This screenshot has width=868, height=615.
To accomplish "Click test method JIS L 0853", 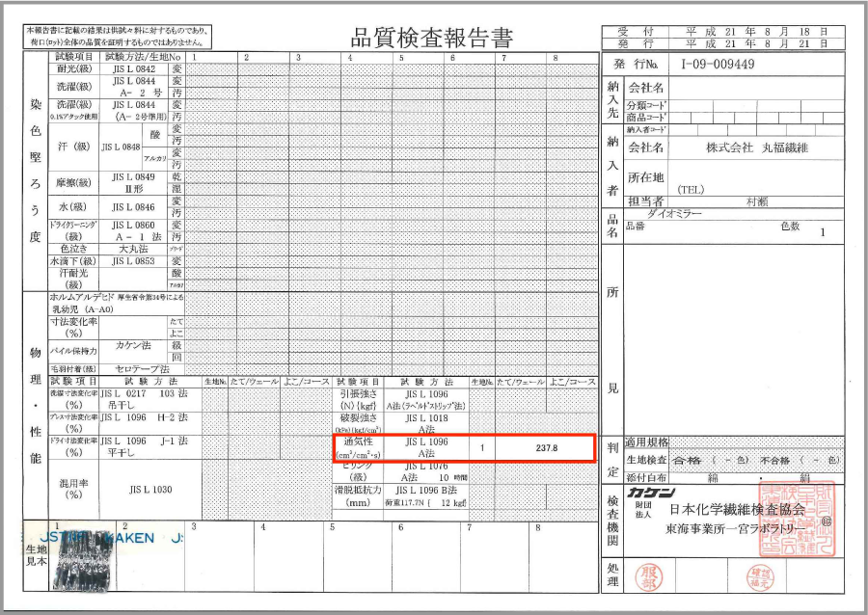I will (133, 261).
